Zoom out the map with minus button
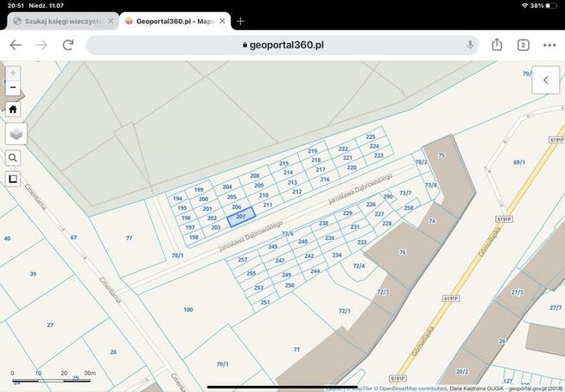 pos(13,88)
